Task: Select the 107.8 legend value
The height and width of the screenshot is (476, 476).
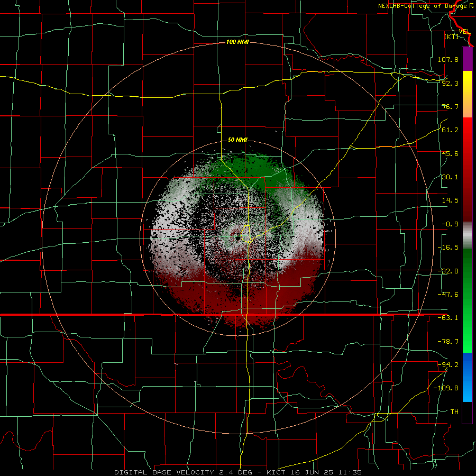Action: (448, 59)
